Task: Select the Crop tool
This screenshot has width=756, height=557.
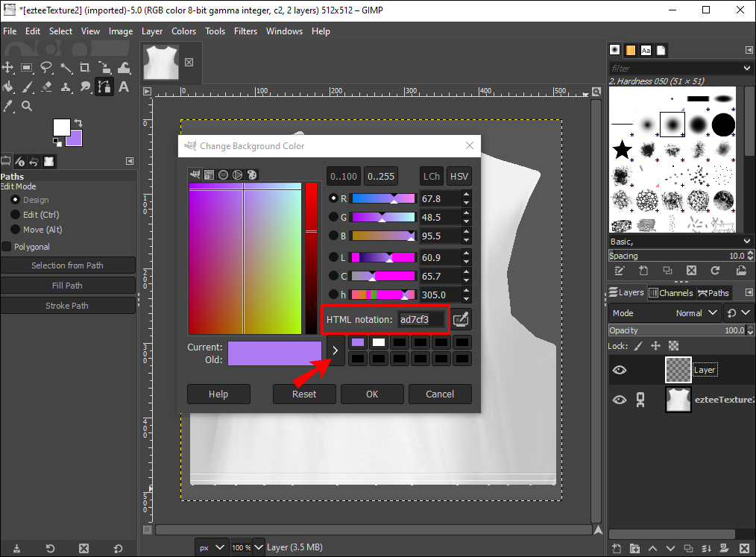Action: (x=85, y=68)
